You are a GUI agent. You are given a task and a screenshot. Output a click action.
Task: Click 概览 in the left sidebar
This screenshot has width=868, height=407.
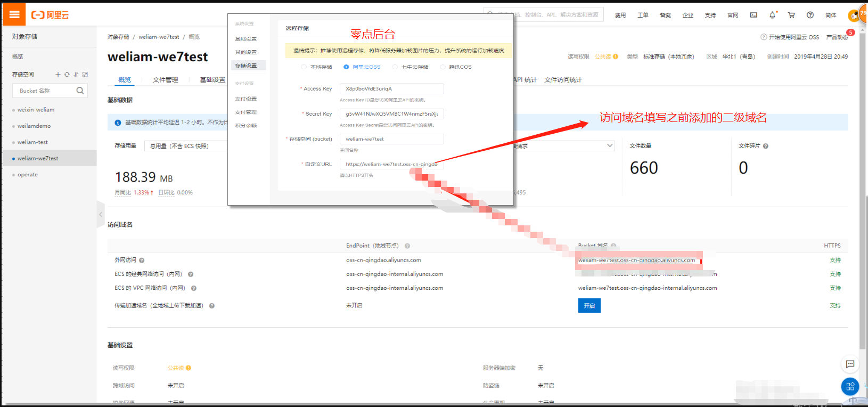click(18, 56)
